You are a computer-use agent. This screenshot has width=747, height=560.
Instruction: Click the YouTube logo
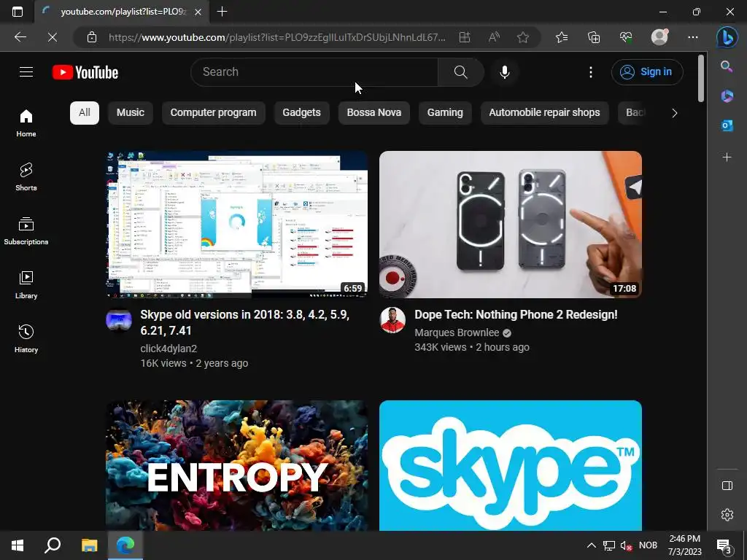tap(85, 72)
